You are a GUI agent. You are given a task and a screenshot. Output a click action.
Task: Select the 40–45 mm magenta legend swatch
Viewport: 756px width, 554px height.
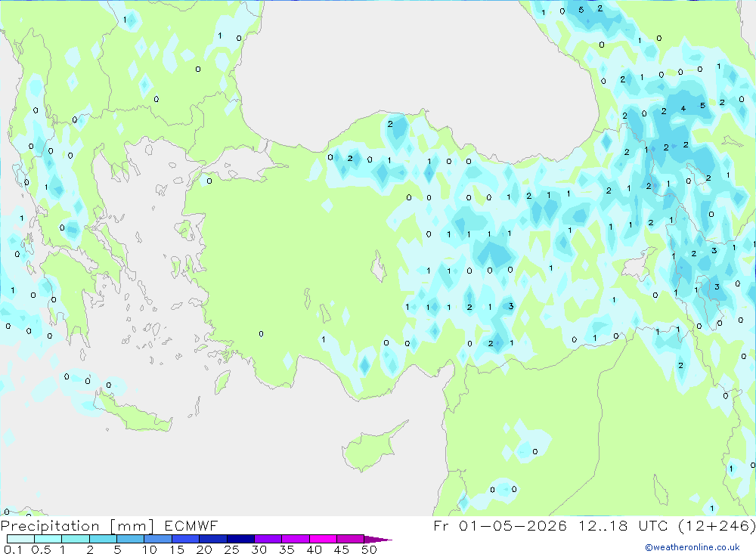[x=323, y=539]
